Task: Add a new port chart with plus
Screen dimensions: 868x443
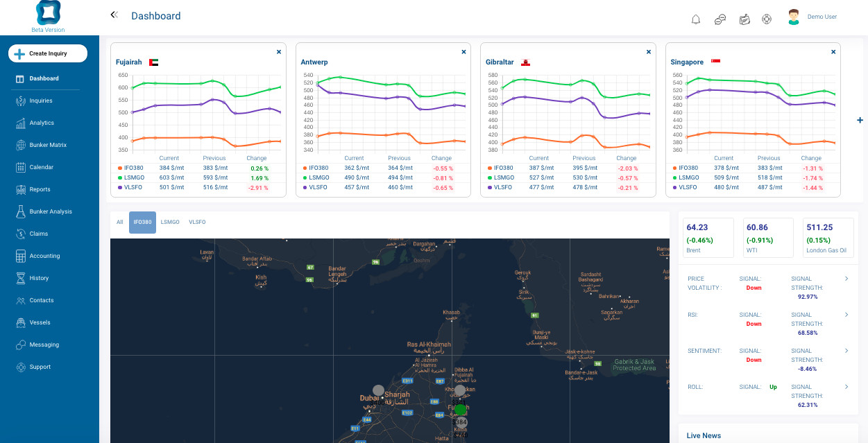Action: click(x=860, y=120)
